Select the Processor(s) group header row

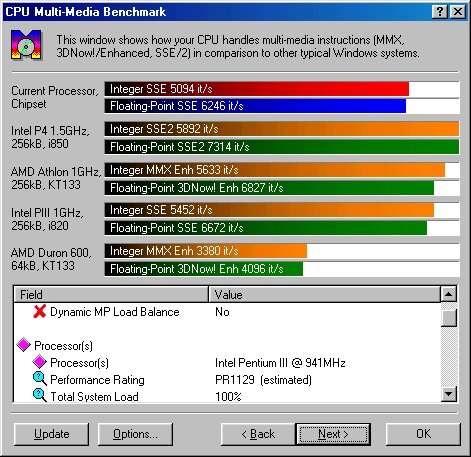(x=227, y=346)
